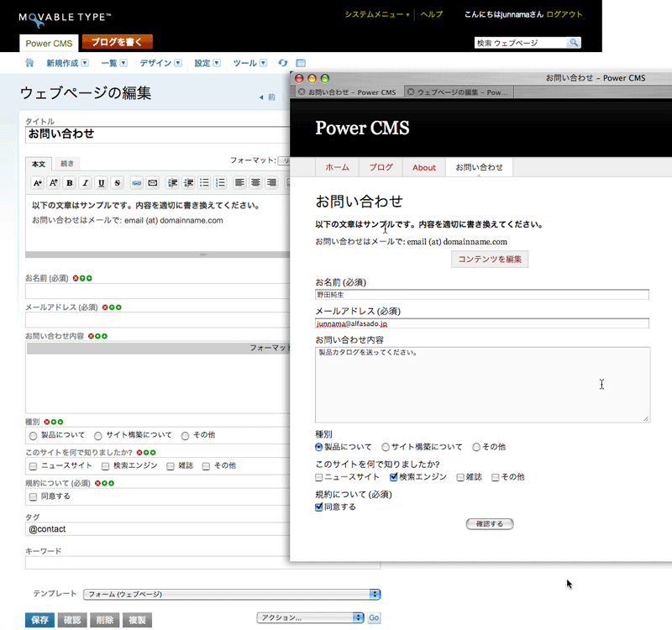Click the Go button next to アクション
The image size is (672, 630).
(x=374, y=617)
